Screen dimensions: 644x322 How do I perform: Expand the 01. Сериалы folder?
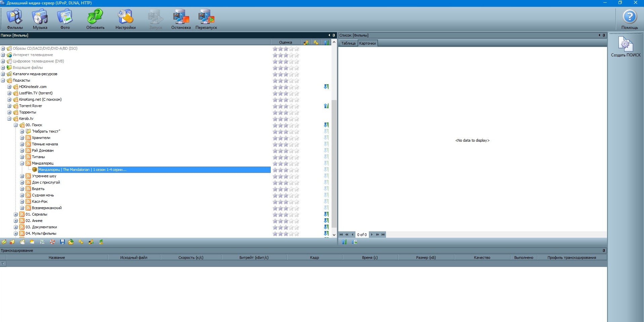(16, 214)
